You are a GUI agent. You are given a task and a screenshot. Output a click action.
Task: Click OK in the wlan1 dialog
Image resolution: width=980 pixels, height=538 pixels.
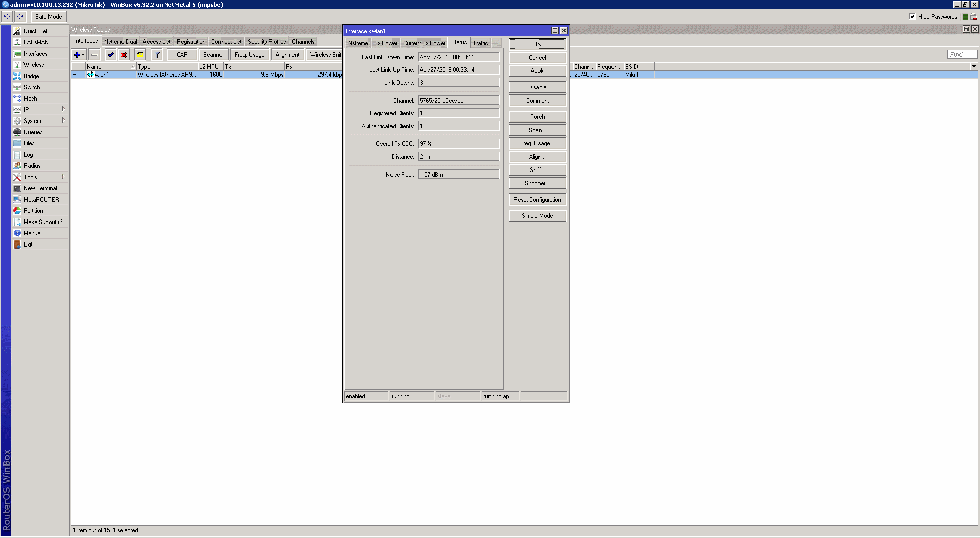click(537, 44)
